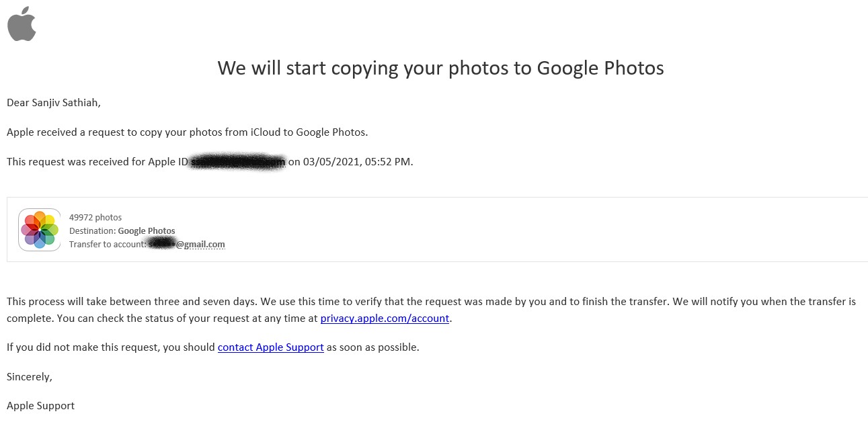Click empty space inside the transfer details box
Screen dimensions: 868x422
coord(538,229)
